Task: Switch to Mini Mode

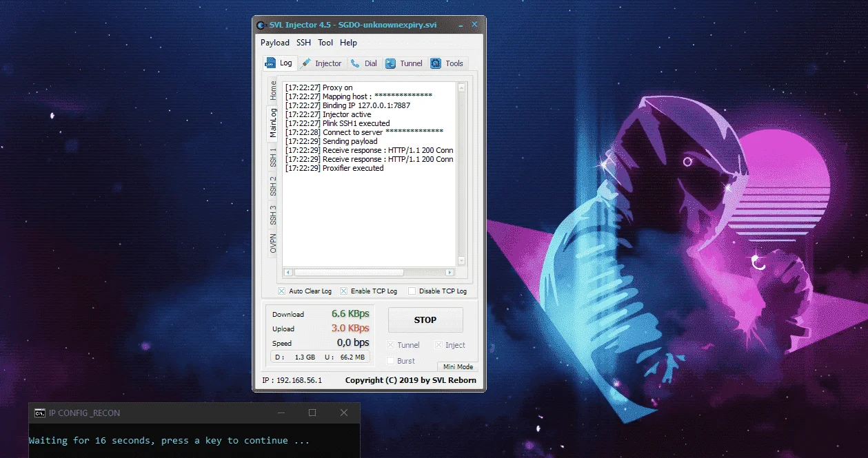Action: point(458,367)
